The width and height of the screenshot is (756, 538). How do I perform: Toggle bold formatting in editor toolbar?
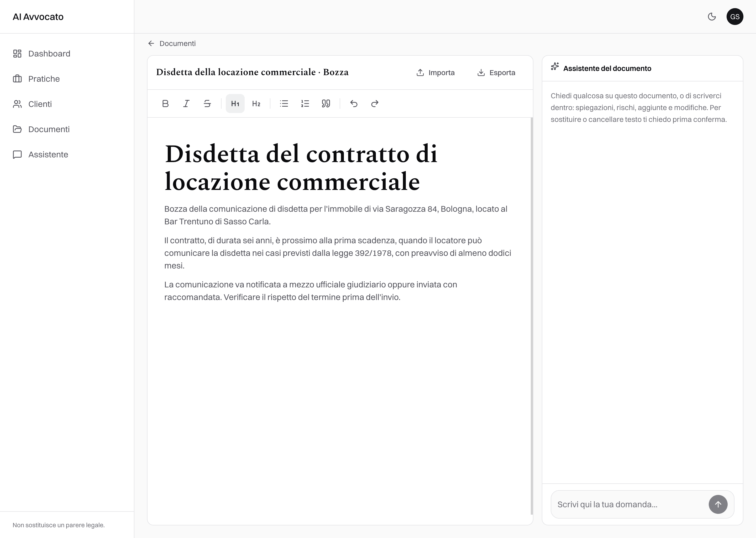pos(165,104)
